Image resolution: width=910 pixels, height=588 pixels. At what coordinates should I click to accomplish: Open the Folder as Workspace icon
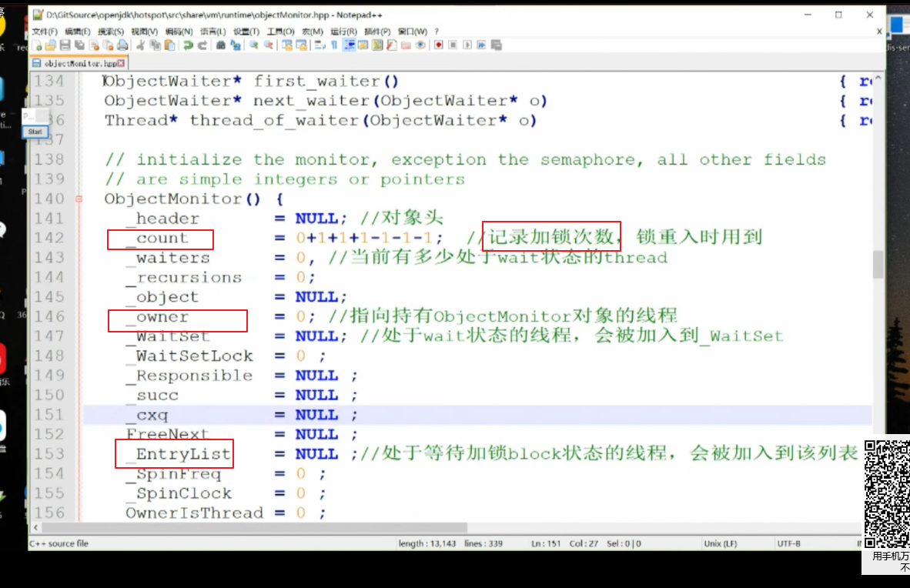click(x=406, y=45)
